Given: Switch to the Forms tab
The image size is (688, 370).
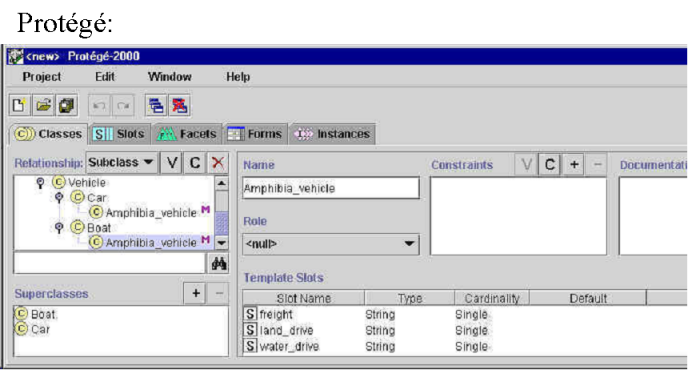Looking at the screenshot, I should [x=255, y=134].
